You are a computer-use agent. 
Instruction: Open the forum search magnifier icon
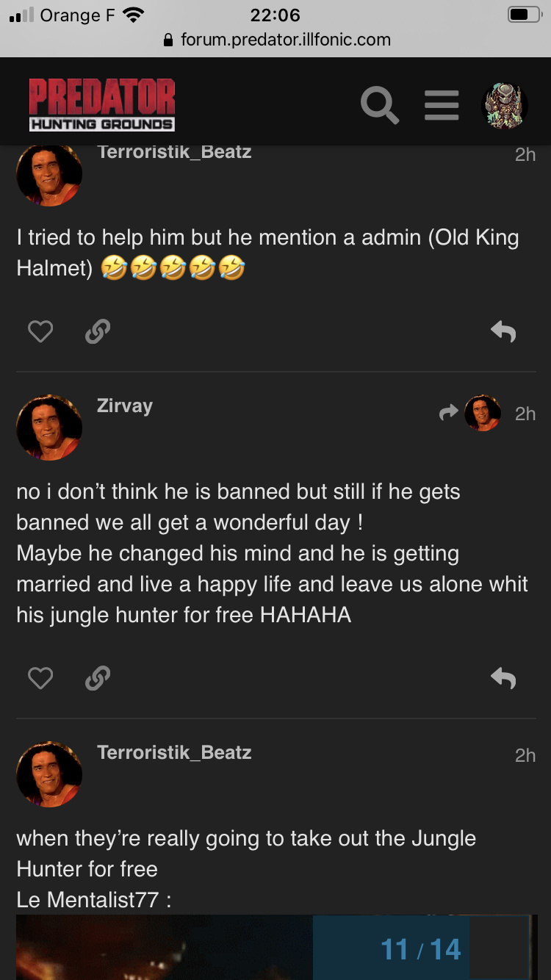(380, 106)
